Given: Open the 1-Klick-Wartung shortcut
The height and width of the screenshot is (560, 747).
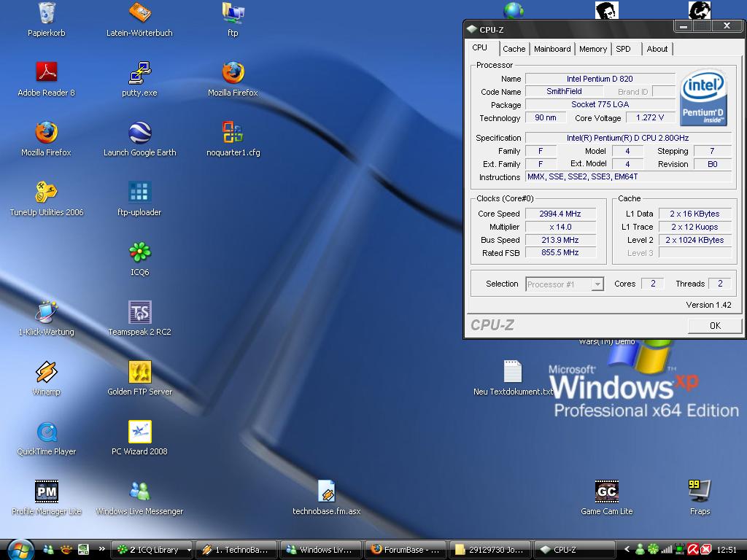Looking at the screenshot, I should [46, 312].
